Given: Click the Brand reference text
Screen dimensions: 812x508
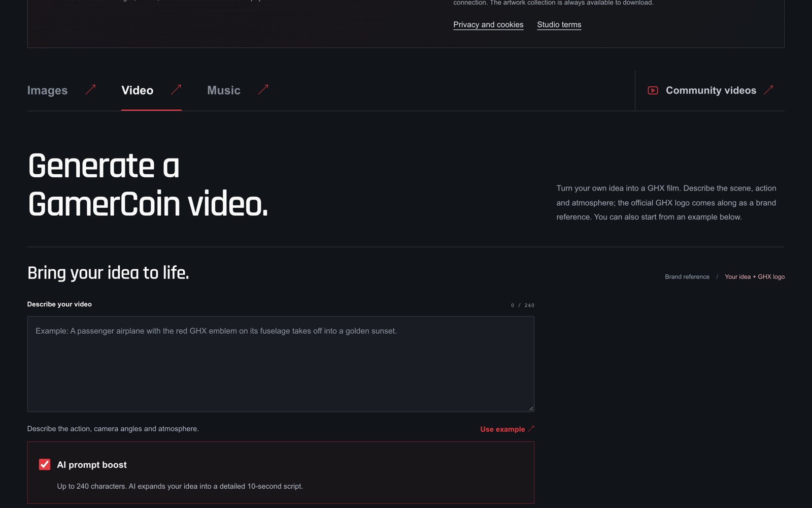Looking at the screenshot, I should coord(687,277).
